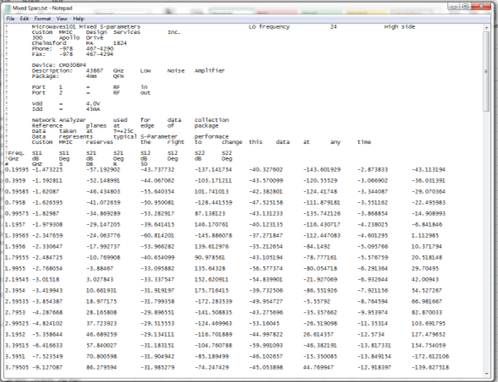Click the value -1.473225

(x=47, y=170)
